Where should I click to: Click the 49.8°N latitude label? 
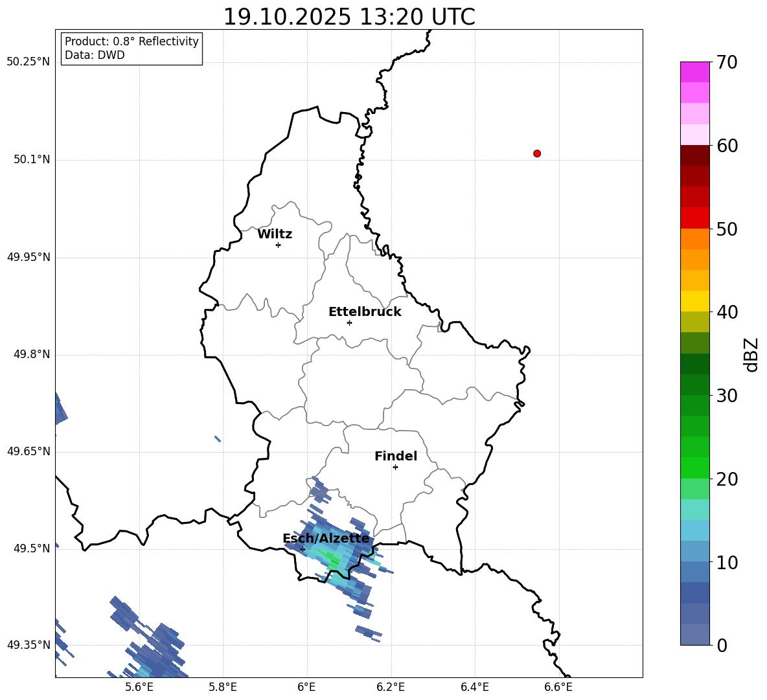(32, 354)
